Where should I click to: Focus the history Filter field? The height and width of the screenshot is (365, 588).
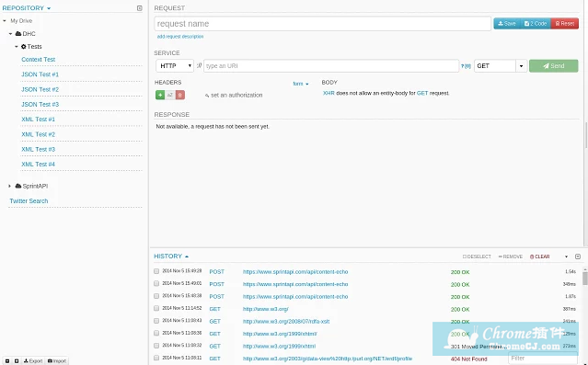[543, 359]
